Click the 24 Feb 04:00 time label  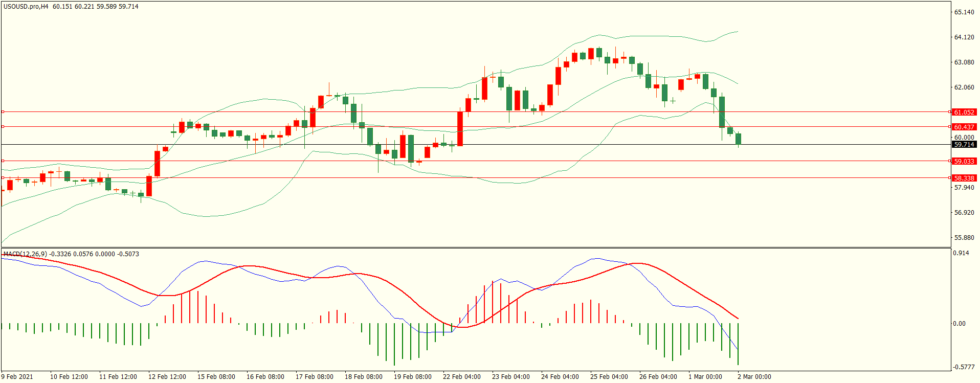click(x=560, y=377)
